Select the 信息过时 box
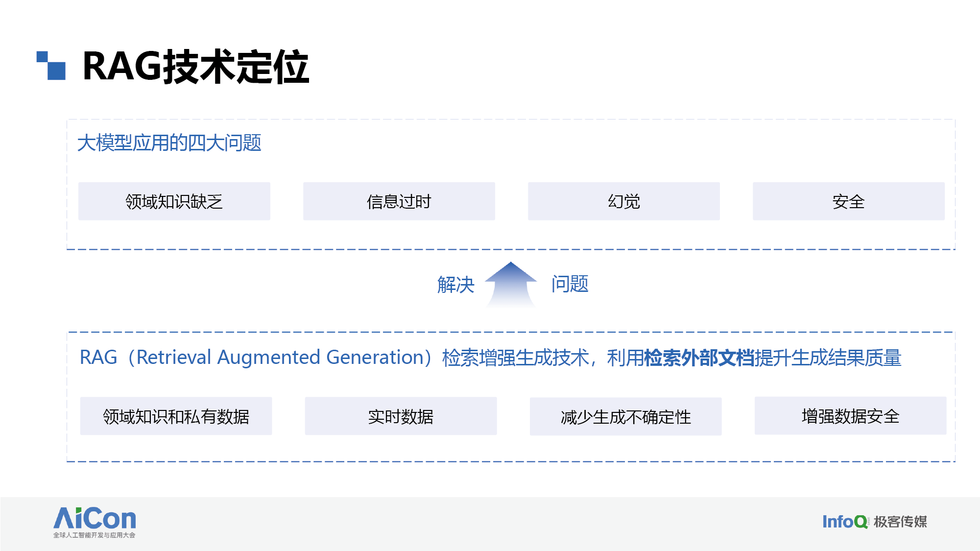Image resolution: width=980 pixels, height=551 pixels. (399, 201)
